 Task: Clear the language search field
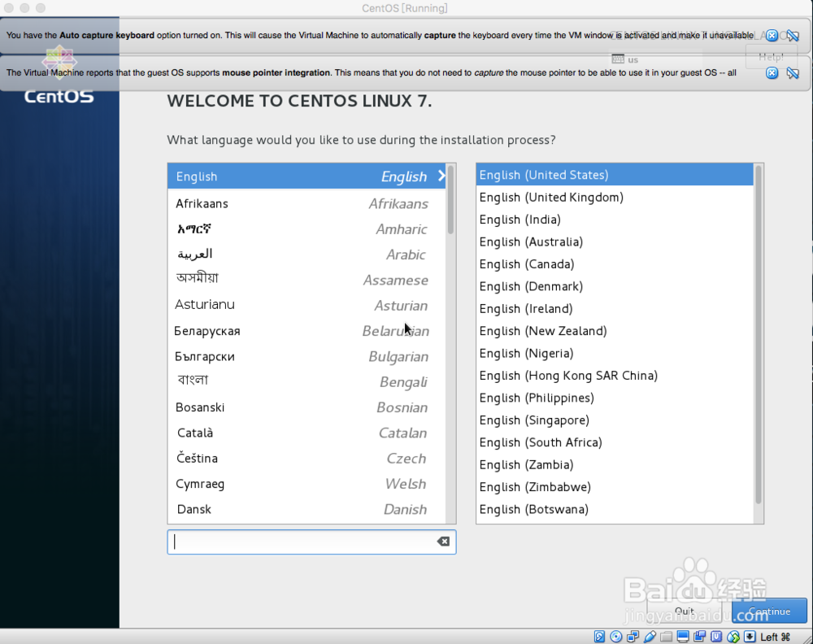click(443, 542)
